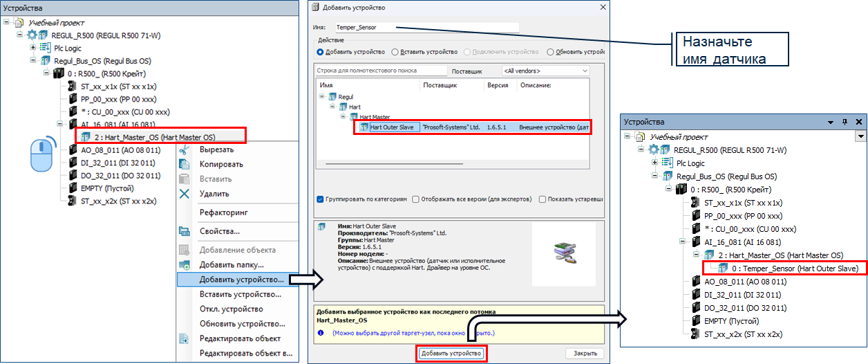Click the Hart Outer Slave device icon in list
This screenshot has width=868, height=364.
click(x=364, y=127)
